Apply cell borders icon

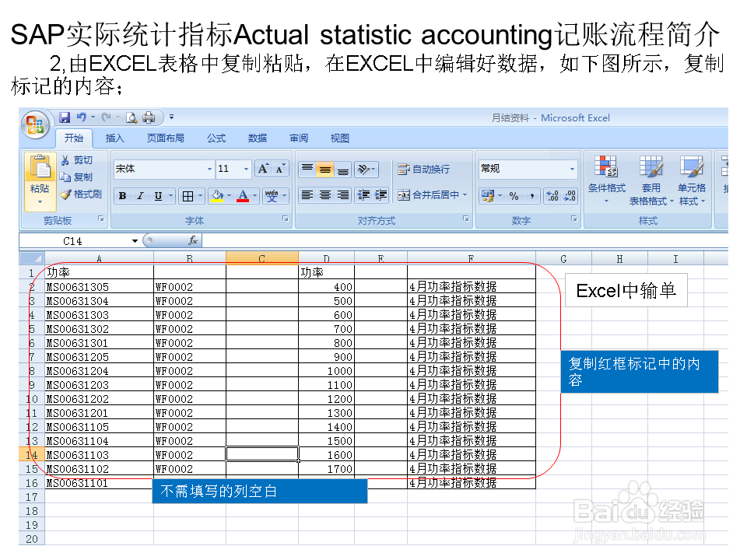(x=188, y=196)
